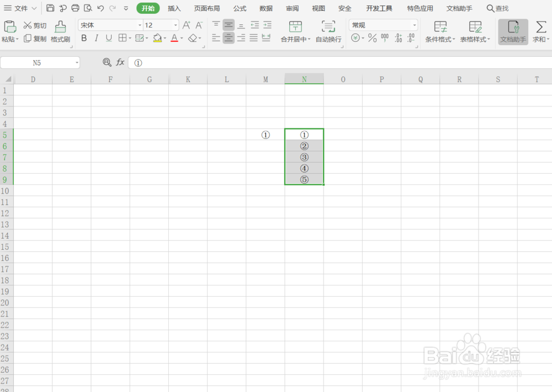The height and width of the screenshot is (392, 552).
Task: Apply bottom vertical alignment
Action: click(x=241, y=25)
